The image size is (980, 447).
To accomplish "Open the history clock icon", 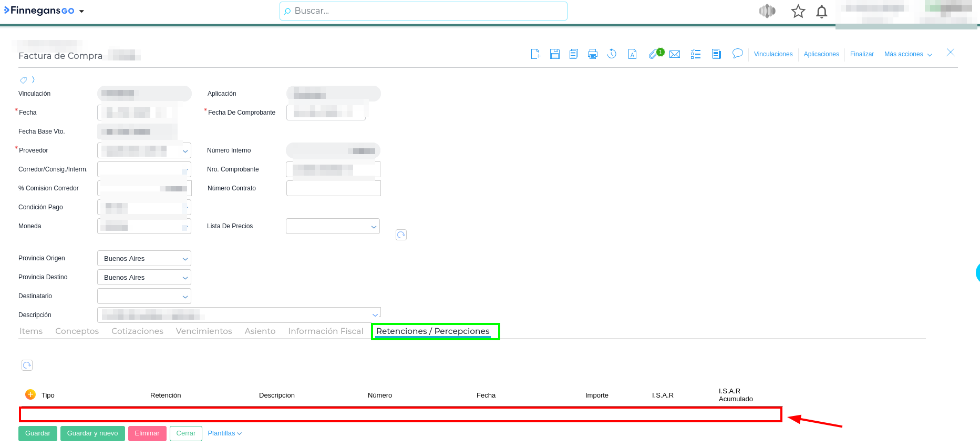I will click(612, 54).
